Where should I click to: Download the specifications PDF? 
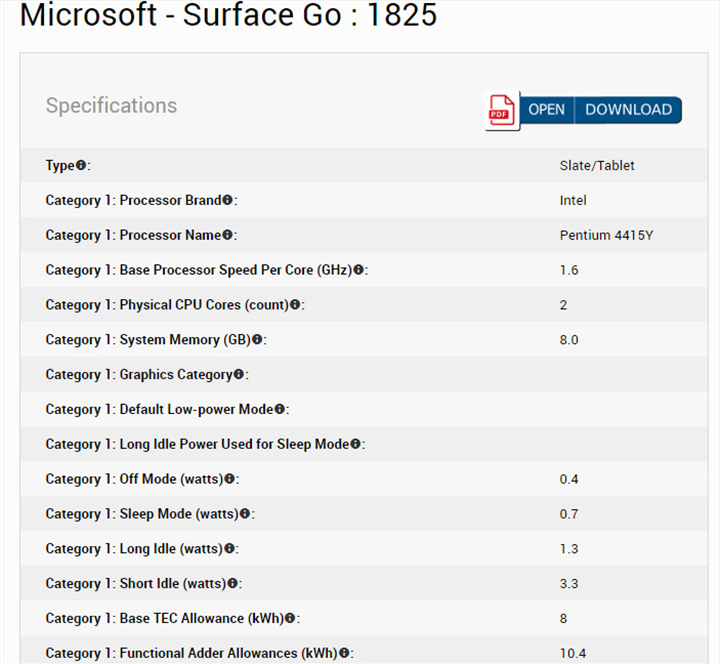pos(628,110)
